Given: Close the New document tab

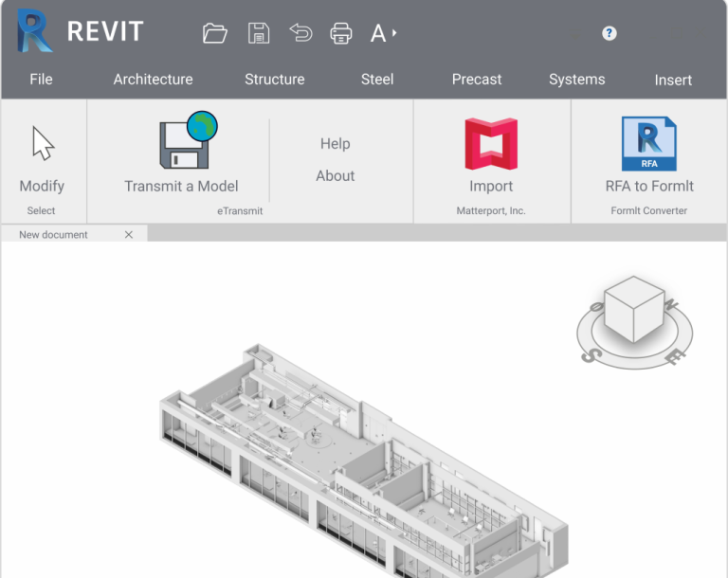Looking at the screenshot, I should tap(129, 235).
